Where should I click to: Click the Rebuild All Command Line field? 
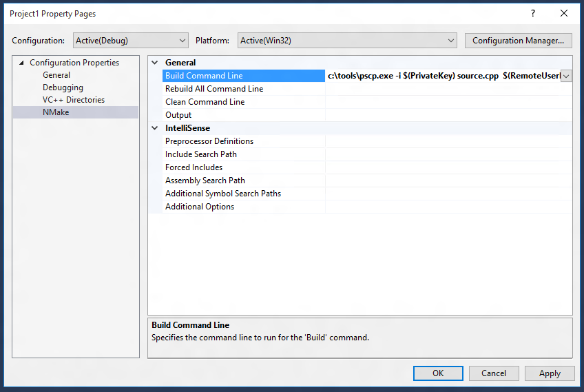448,89
